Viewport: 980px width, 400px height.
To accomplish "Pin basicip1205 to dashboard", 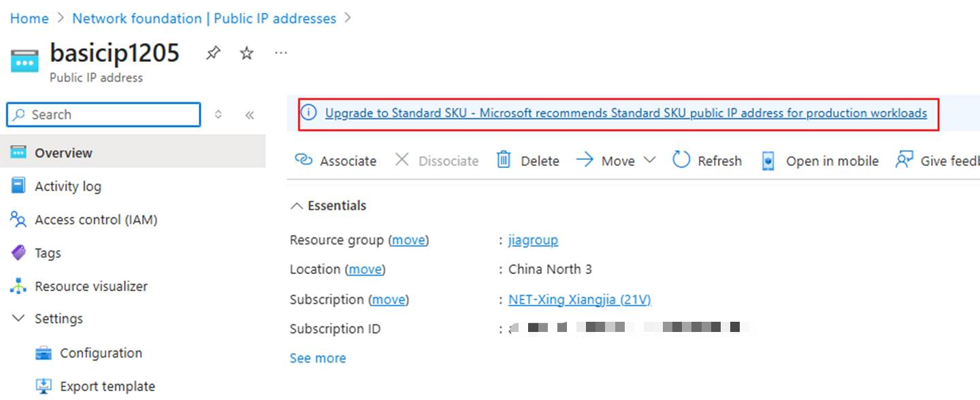I will [x=213, y=53].
